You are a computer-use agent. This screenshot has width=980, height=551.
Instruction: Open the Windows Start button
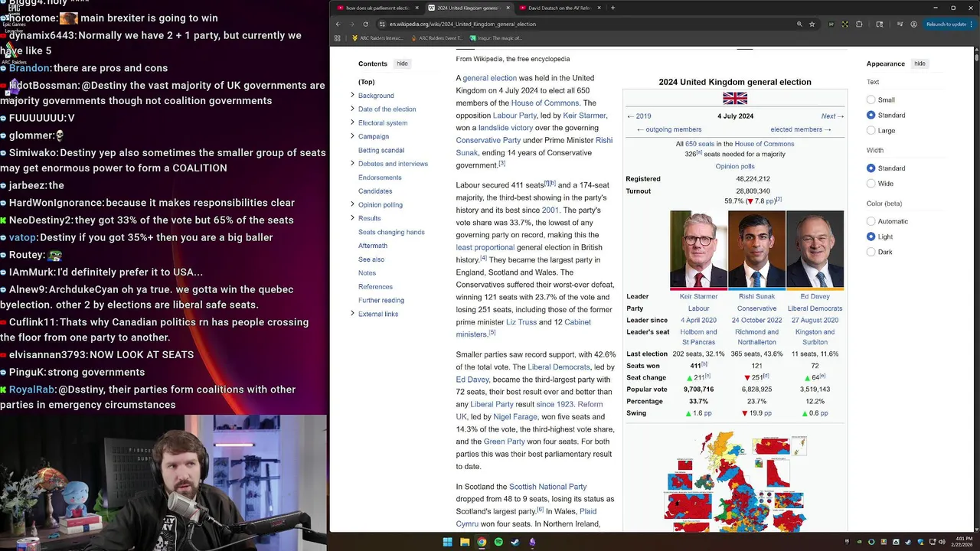pyautogui.click(x=447, y=542)
